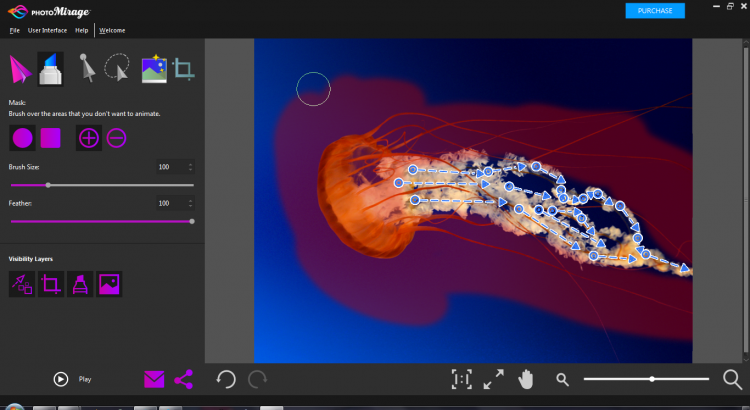Image resolution: width=750 pixels, height=410 pixels.
Task: Increase Brush Size with up stepper
Action: 191,164
